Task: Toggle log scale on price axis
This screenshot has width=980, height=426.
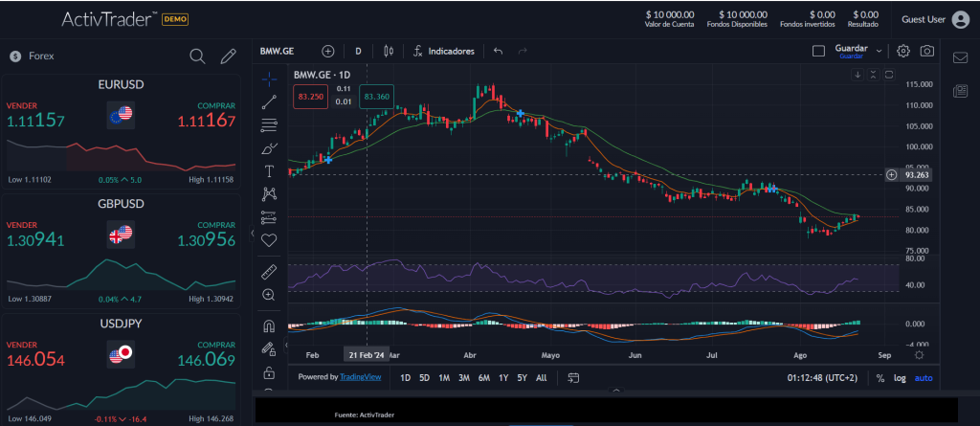Action: (900, 378)
